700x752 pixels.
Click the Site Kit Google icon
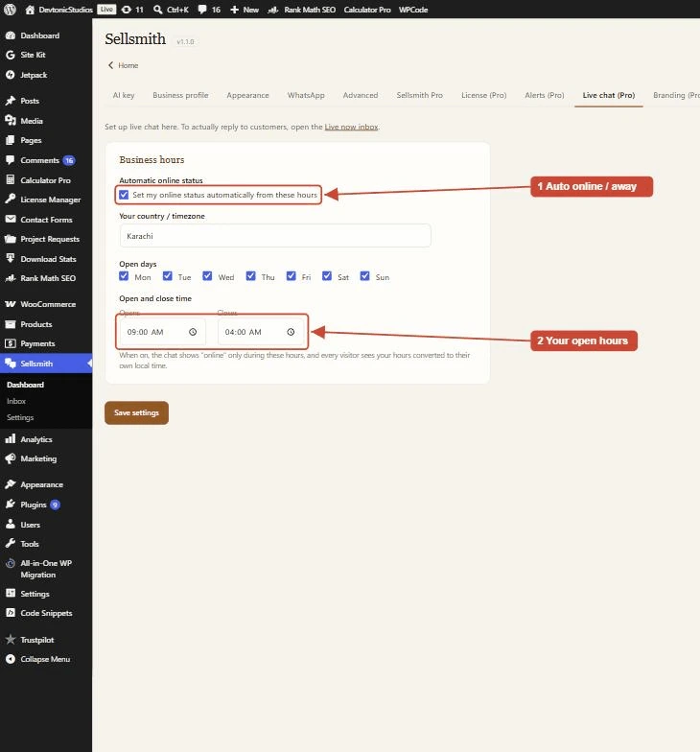pyautogui.click(x=11, y=55)
